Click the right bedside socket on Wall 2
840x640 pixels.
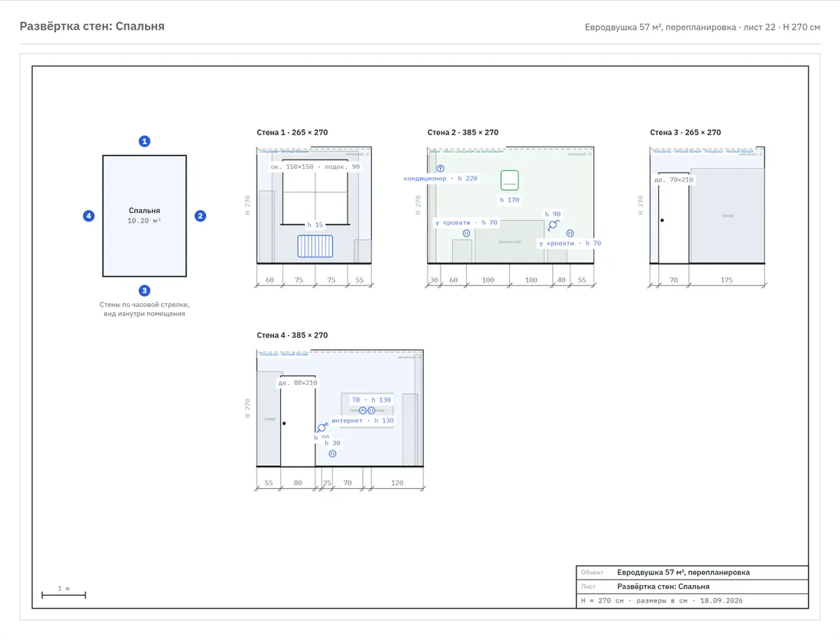click(x=570, y=233)
